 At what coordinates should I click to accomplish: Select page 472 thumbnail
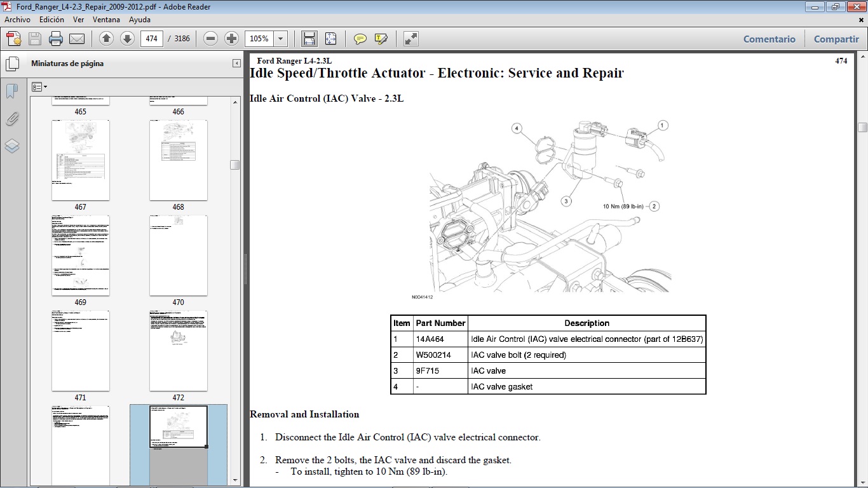[x=179, y=351]
